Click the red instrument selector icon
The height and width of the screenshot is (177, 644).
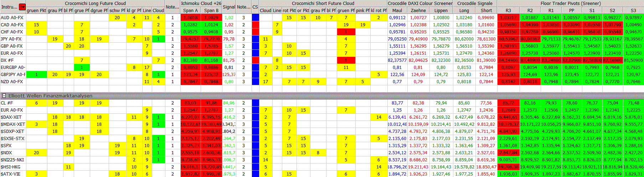[x=22, y=7]
